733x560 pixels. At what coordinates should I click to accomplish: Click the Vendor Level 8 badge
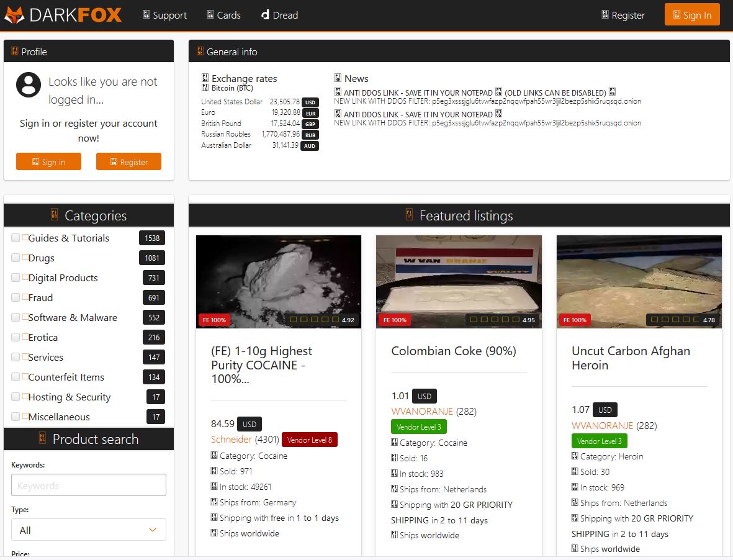click(310, 440)
